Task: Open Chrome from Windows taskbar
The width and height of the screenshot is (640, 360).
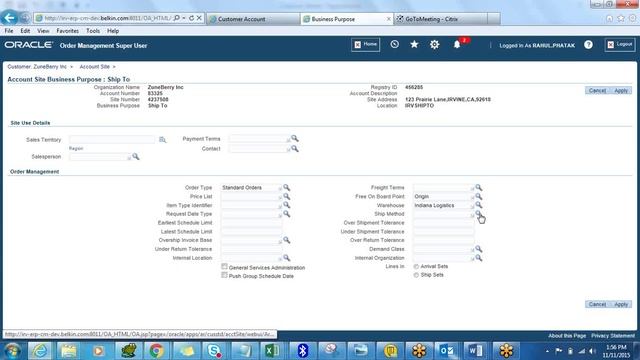Action: click(x=156, y=351)
